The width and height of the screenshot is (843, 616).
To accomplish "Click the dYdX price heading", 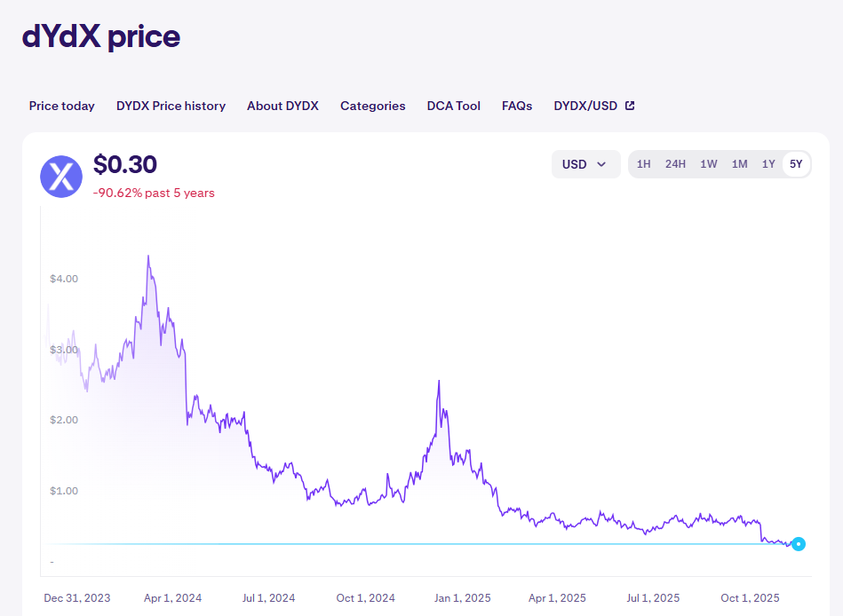I will click(101, 36).
